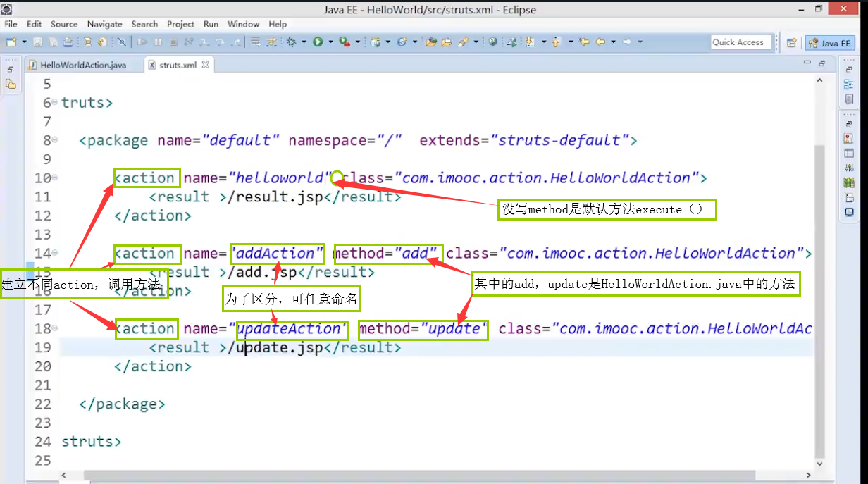The height and width of the screenshot is (484, 868).
Task: Navigate Back with yellow left arrow
Action: click(600, 42)
